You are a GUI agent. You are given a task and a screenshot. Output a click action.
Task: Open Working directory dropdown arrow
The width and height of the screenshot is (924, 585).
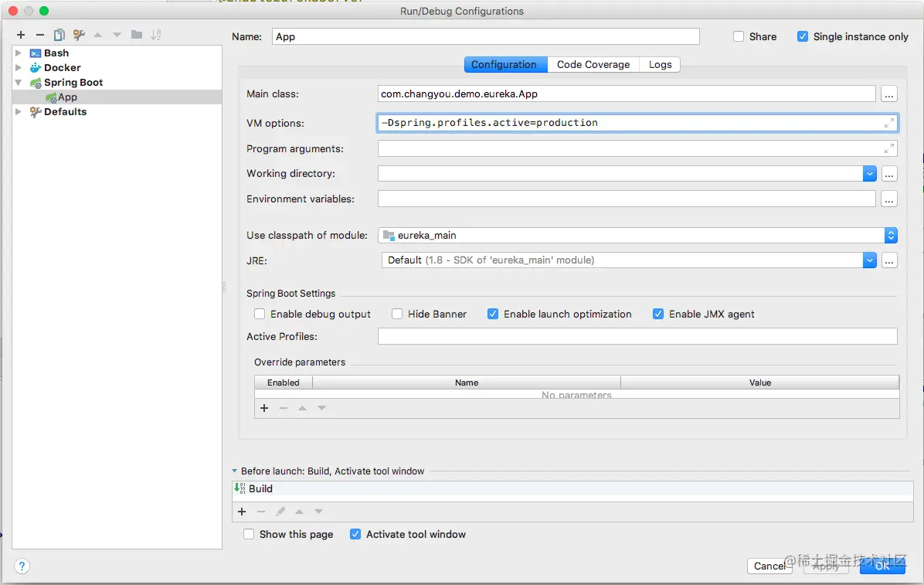coord(869,173)
